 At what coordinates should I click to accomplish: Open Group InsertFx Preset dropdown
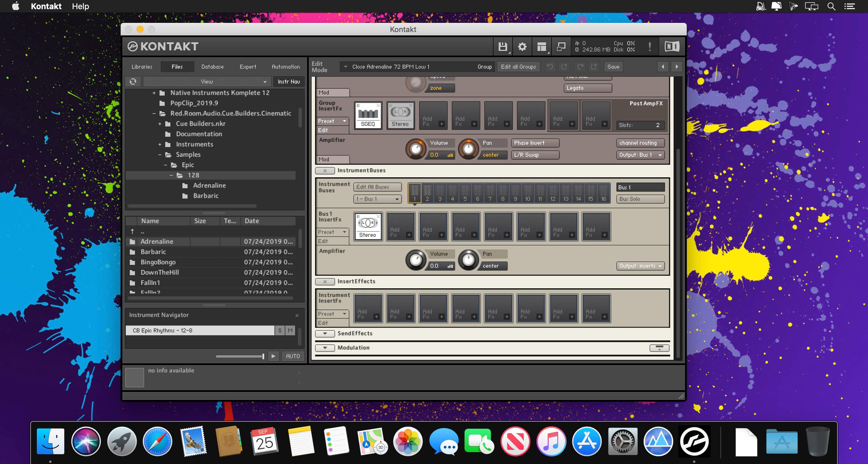pyautogui.click(x=333, y=121)
